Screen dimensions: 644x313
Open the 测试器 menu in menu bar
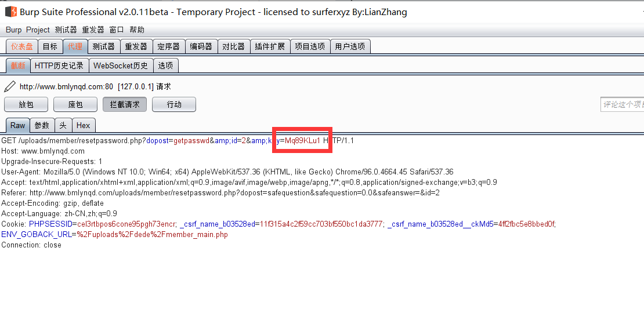coord(66,30)
